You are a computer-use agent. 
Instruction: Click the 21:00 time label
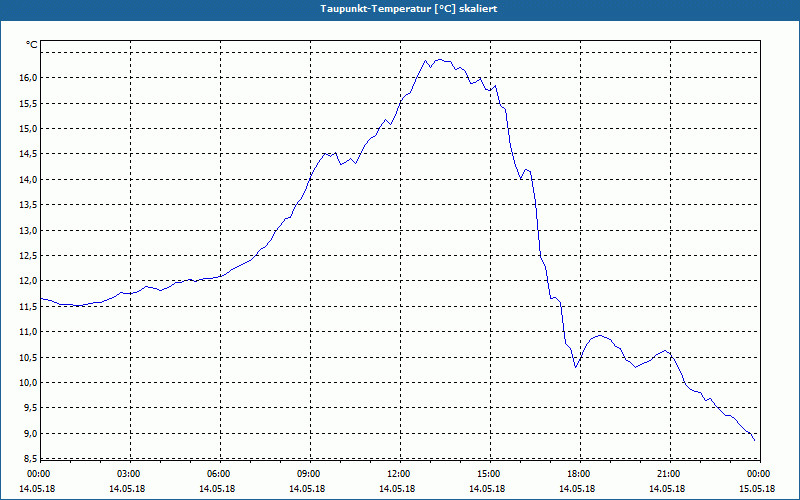[x=668, y=474]
